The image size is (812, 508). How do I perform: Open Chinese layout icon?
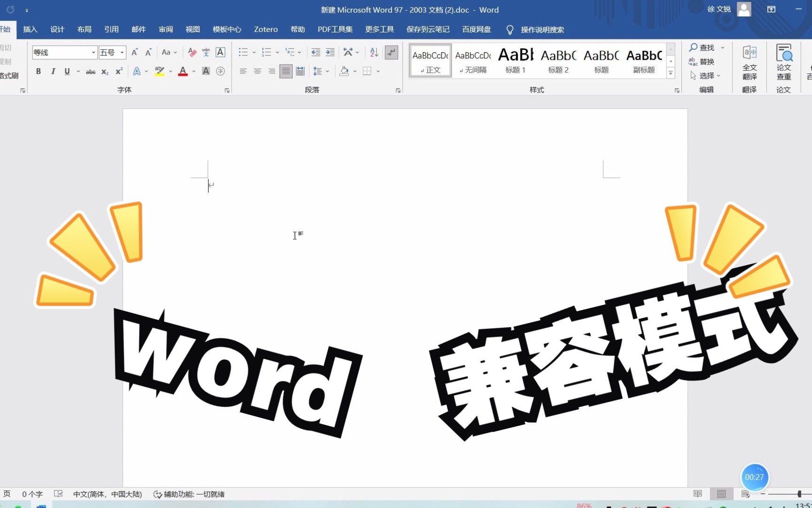(348, 52)
